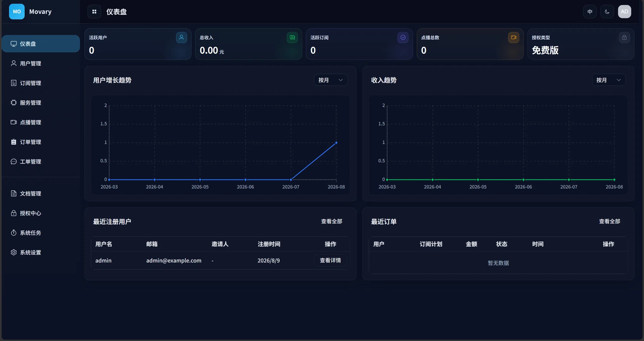Viewport: 644px width, 341px height.
Task: Open the AD user avatar menu
Action: pyautogui.click(x=624, y=12)
